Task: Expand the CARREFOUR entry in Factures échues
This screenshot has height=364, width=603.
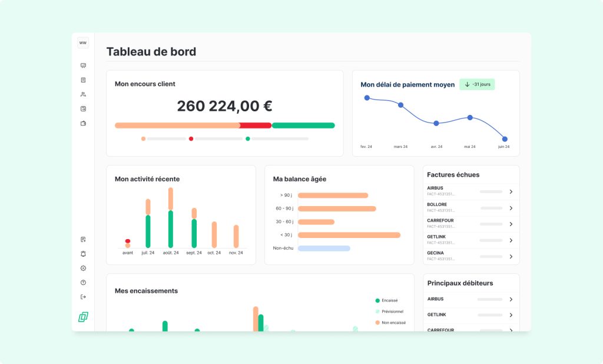Action: pos(511,224)
